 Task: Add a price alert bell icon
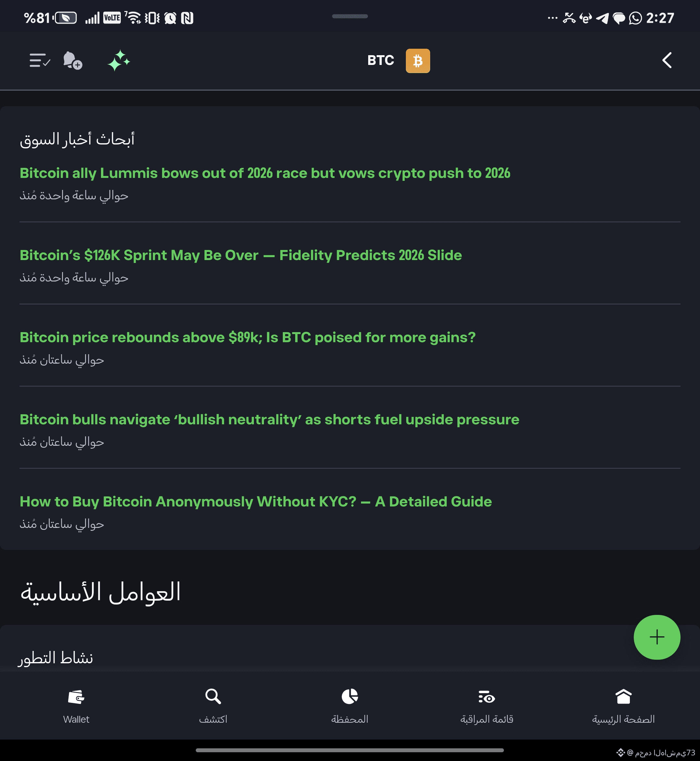coord(72,61)
